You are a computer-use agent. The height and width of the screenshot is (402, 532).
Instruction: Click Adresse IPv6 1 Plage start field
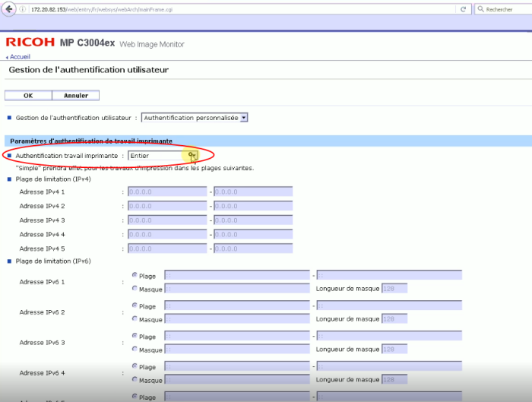click(236, 275)
